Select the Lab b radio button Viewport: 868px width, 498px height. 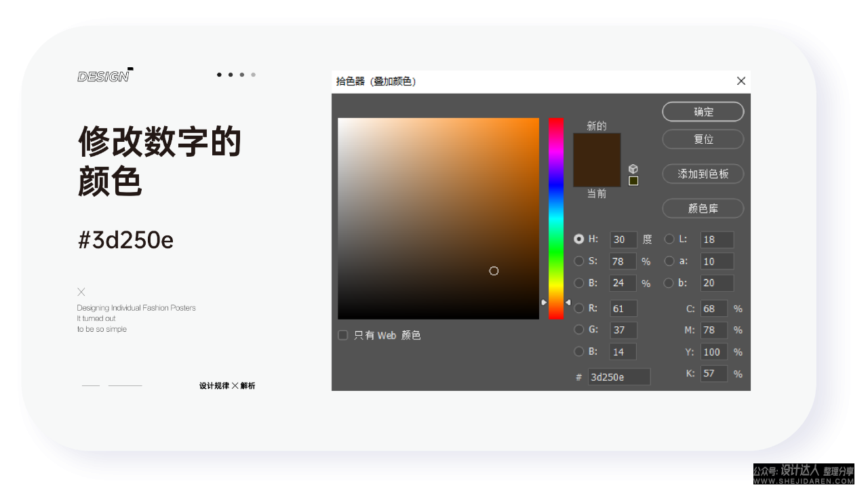669,283
